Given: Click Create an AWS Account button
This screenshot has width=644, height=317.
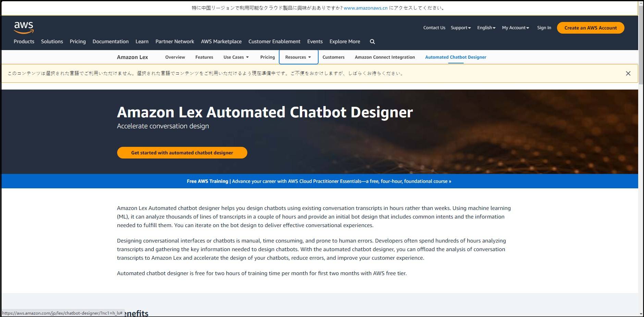Looking at the screenshot, I should [x=591, y=28].
